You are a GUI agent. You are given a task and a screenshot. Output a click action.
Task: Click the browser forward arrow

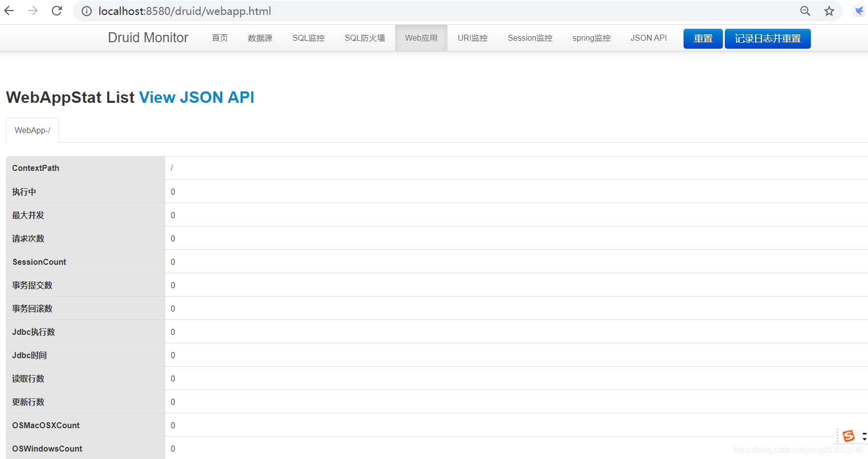(33, 10)
